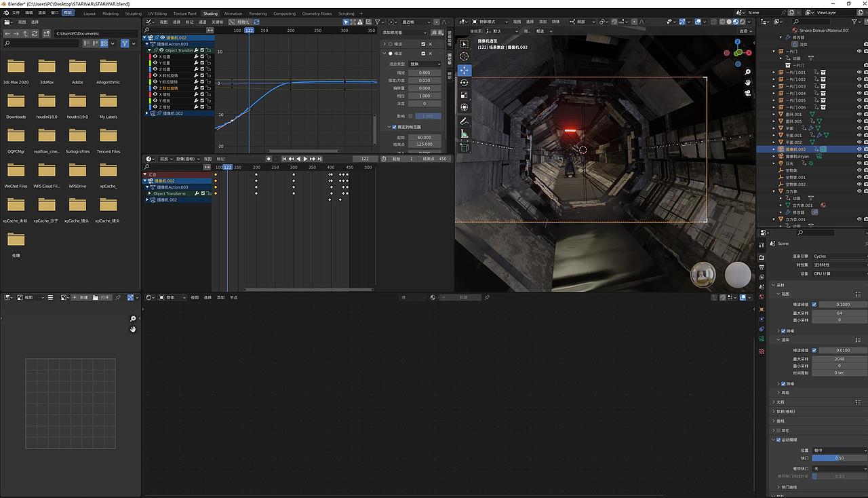Switch to the Animation workspace tab
Screen dimensions: 868x498
233,14
